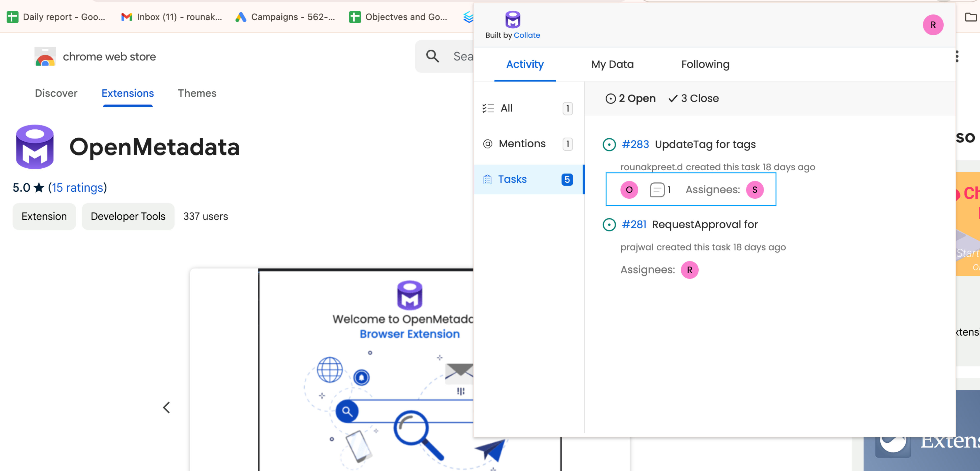Click assignee avatar S on task #283
The height and width of the screenshot is (471, 980).
tap(755, 189)
